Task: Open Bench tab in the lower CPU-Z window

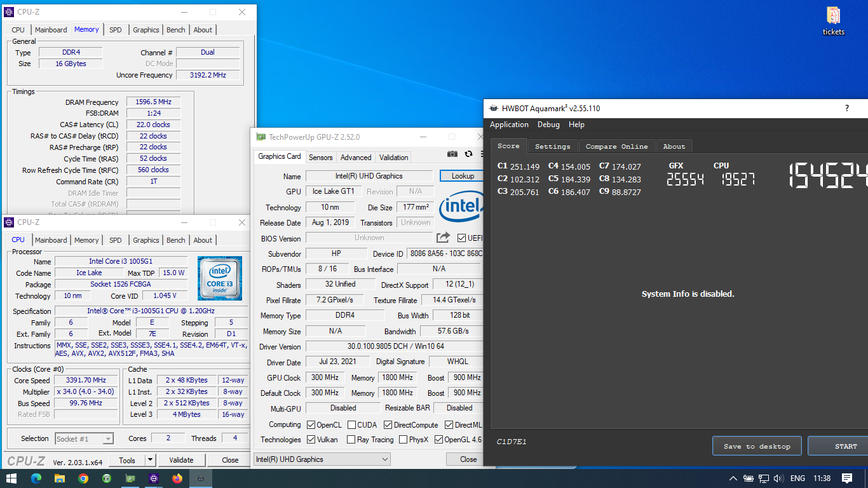Action: [176, 240]
